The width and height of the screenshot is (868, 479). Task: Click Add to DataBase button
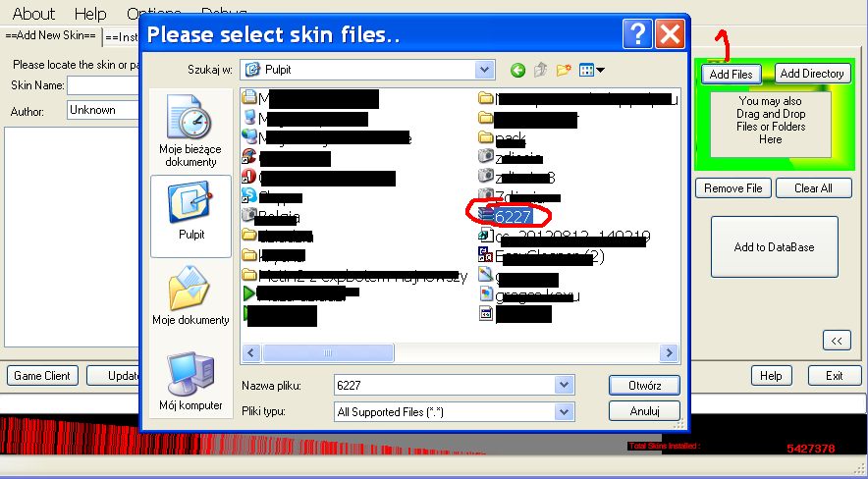[x=774, y=247]
